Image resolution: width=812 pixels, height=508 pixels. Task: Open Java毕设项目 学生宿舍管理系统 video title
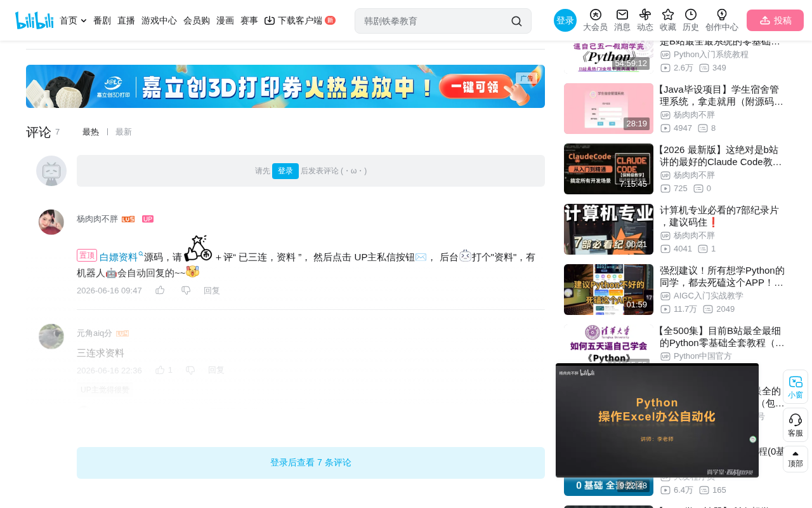click(x=722, y=95)
